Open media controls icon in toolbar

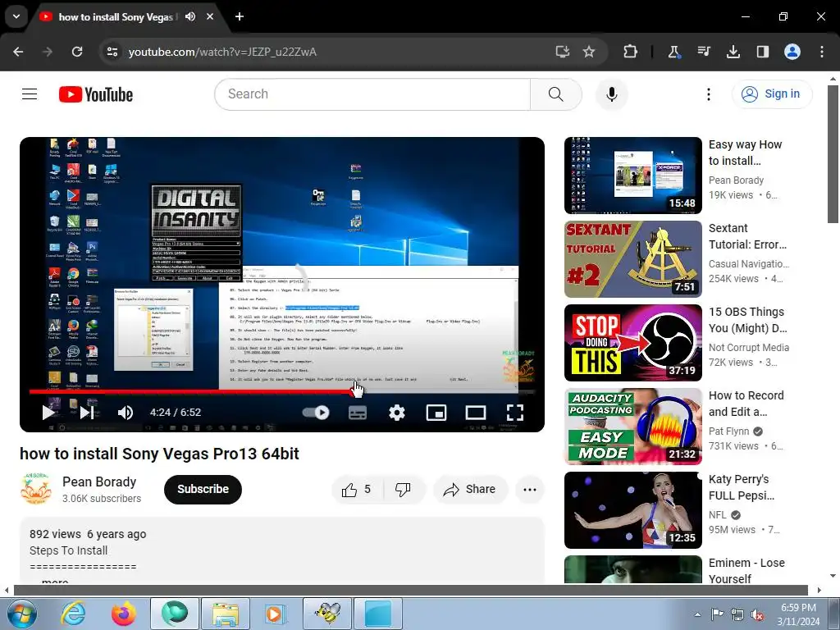point(703,52)
